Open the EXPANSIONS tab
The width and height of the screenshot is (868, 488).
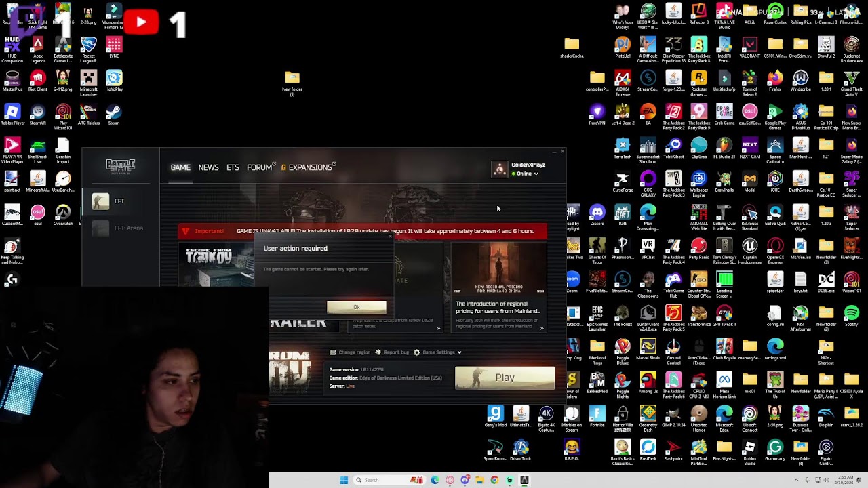pyautogui.click(x=309, y=167)
